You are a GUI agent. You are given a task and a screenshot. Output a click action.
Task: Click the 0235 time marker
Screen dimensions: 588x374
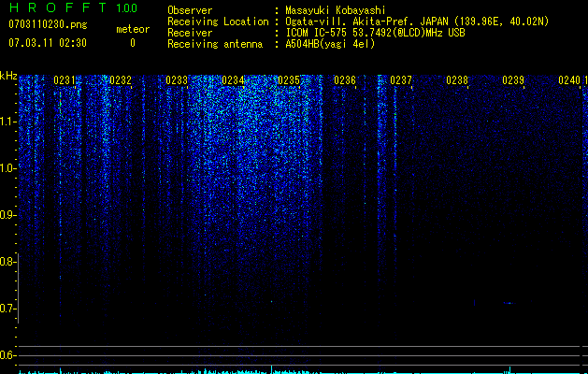(289, 80)
